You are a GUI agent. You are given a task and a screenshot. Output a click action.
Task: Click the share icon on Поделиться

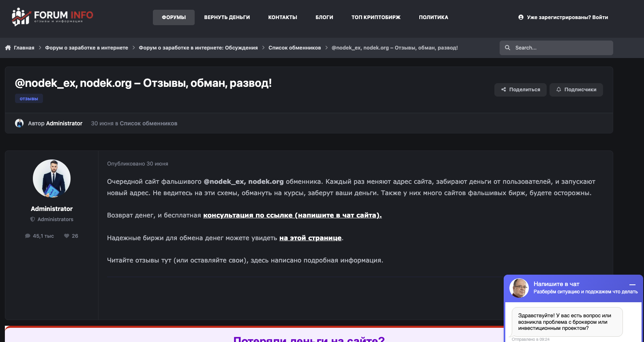pyautogui.click(x=504, y=90)
